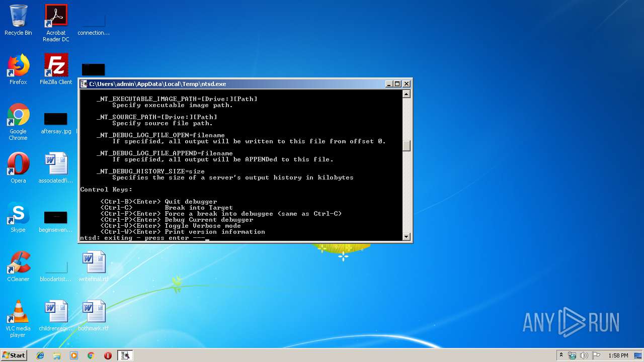Viewport: 644px width, 362px height.
Task: Open Chrome from the taskbar
Action: tap(91, 355)
